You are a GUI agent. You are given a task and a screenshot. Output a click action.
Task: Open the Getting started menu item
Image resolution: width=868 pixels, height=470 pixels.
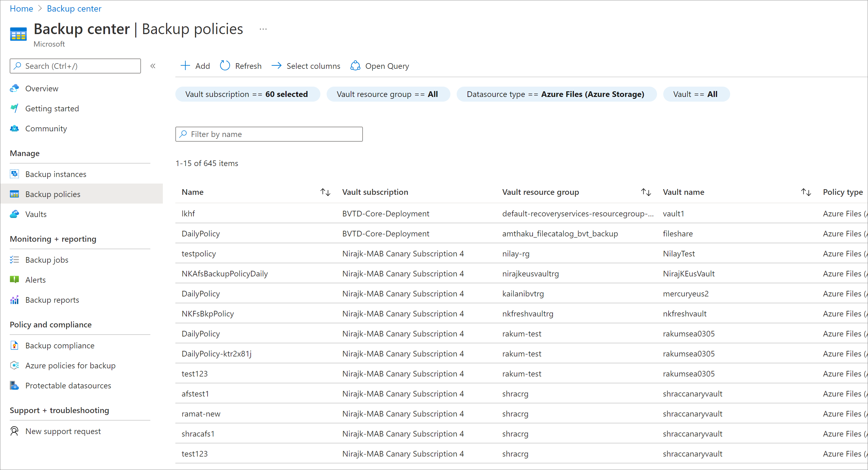[52, 108]
